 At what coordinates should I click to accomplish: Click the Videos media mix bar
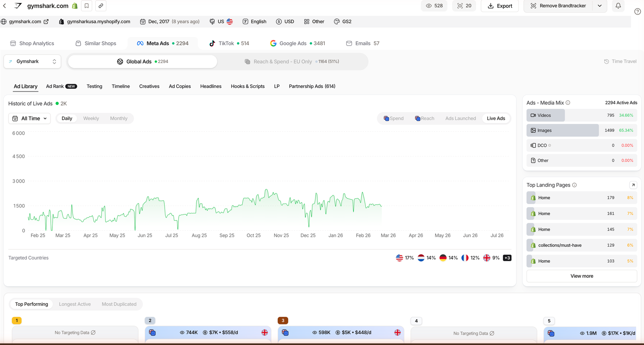[x=582, y=115]
